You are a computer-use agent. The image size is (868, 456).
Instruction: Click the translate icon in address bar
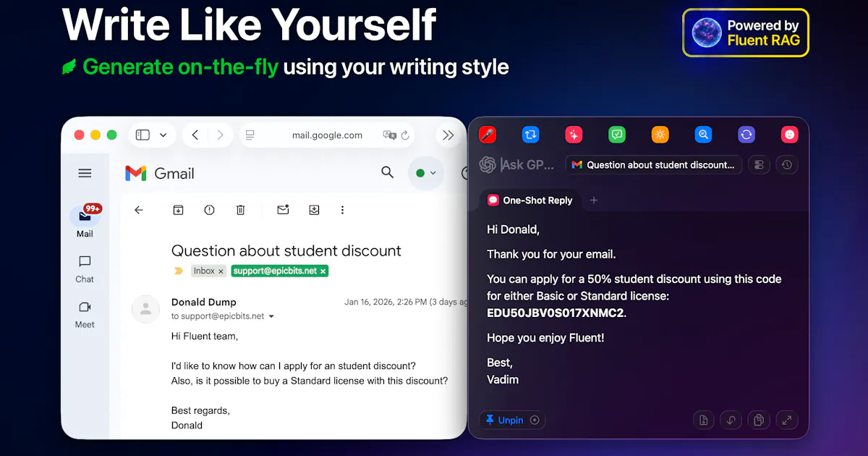pos(389,135)
